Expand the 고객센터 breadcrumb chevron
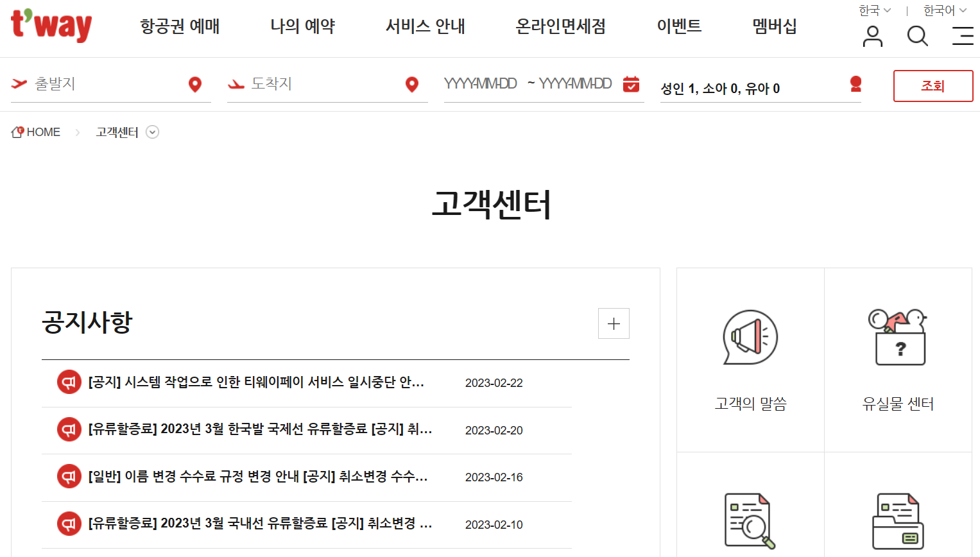The image size is (980, 557). pyautogui.click(x=152, y=132)
